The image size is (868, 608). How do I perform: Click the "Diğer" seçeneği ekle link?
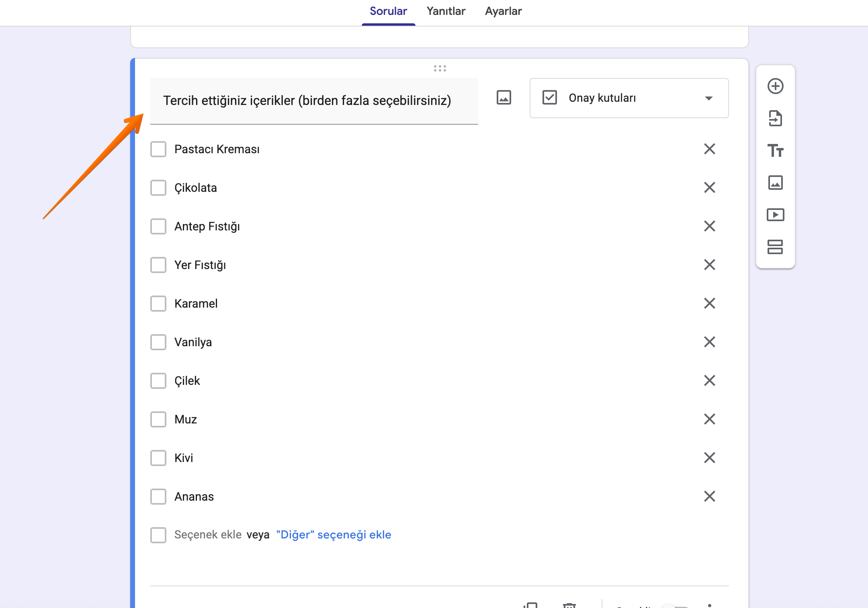(334, 535)
